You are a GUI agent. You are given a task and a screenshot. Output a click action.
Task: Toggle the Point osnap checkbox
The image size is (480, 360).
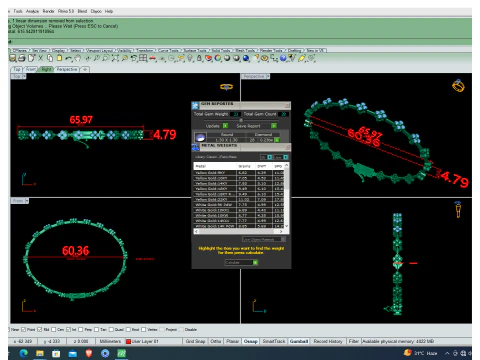(24, 329)
